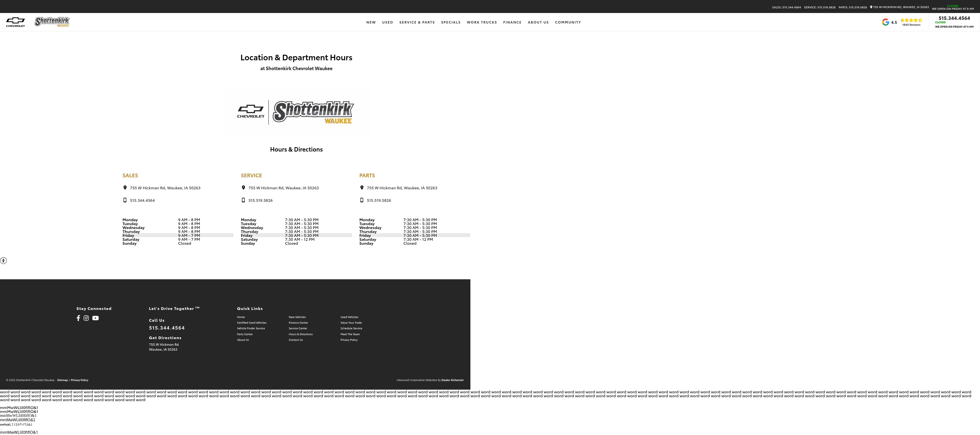Viewport: 980px width, 435px height.
Task: Open the COMMUNITY menu
Action: (568, 22)
